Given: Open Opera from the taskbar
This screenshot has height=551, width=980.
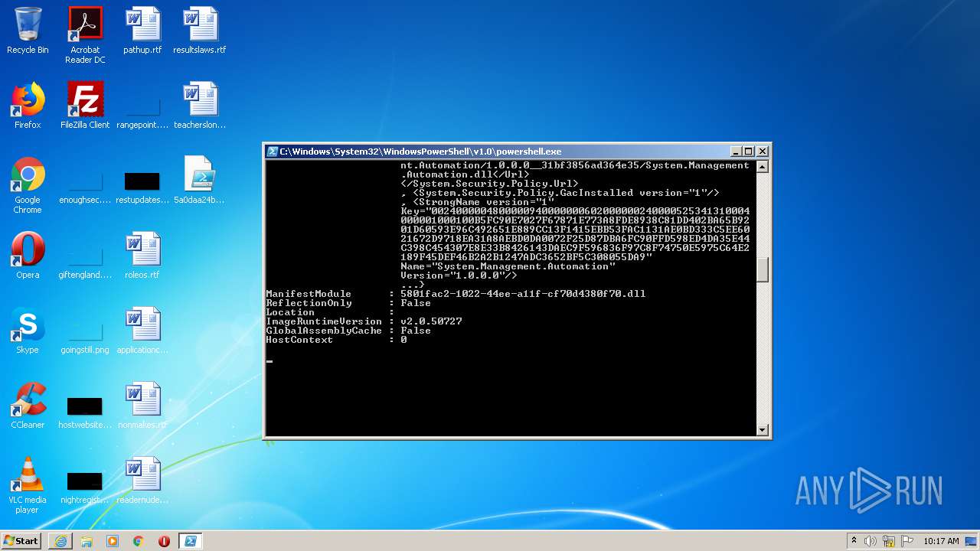Looking at the screenshot, I should 164,541.
